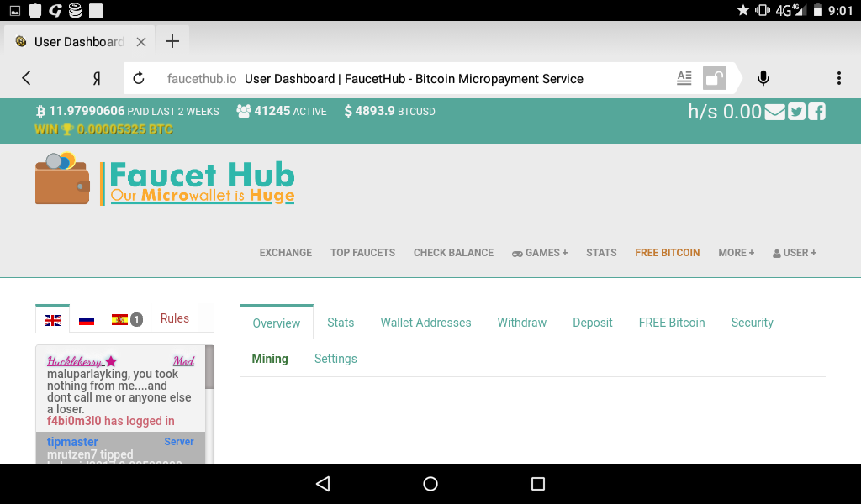861x504 pixels.
Task: Go back with the browser back arrow
Action: (26, 78)
